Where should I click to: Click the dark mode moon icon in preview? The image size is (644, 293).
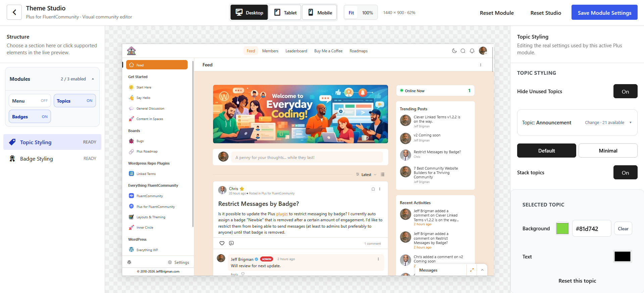tap(454, 51)
